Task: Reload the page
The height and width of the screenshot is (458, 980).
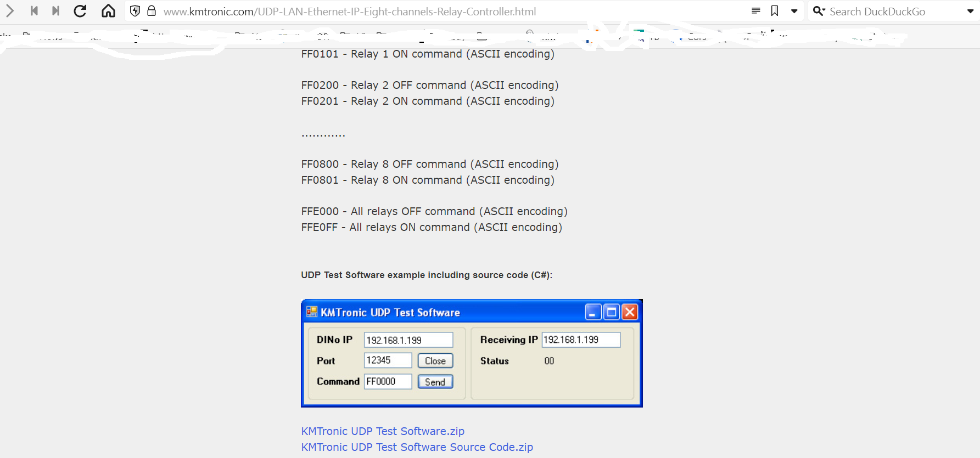Action: tap(80, 11)
